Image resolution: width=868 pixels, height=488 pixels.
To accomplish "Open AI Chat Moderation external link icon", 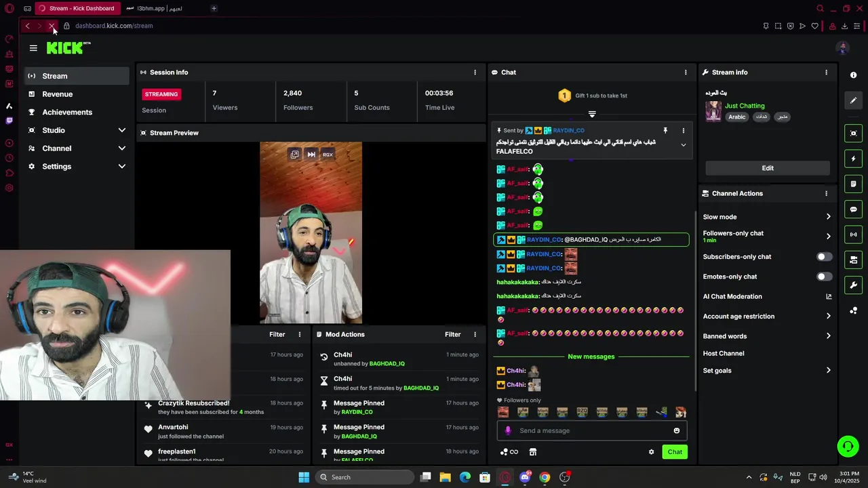I will 829,296.
